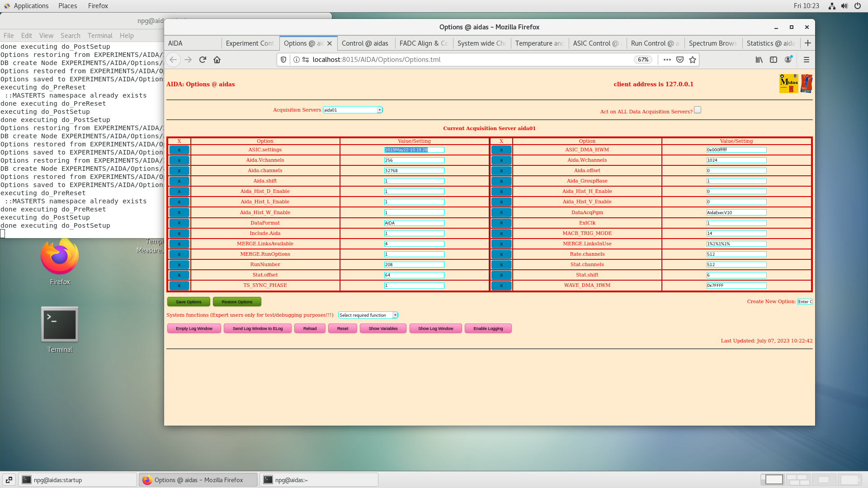Click the Save to Pocket icon
This screenshot has height=488, width=868.
pyautogui.click(x=680, y=60)
